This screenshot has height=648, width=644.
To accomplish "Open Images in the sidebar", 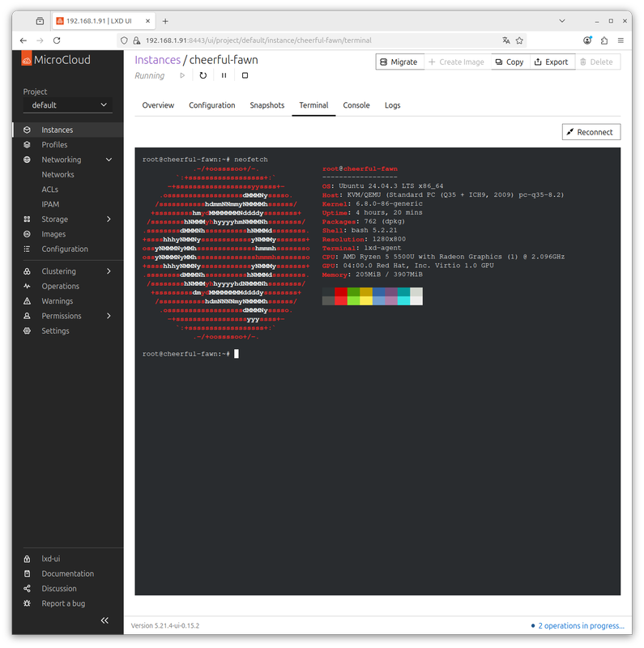I will click(68, 234).
